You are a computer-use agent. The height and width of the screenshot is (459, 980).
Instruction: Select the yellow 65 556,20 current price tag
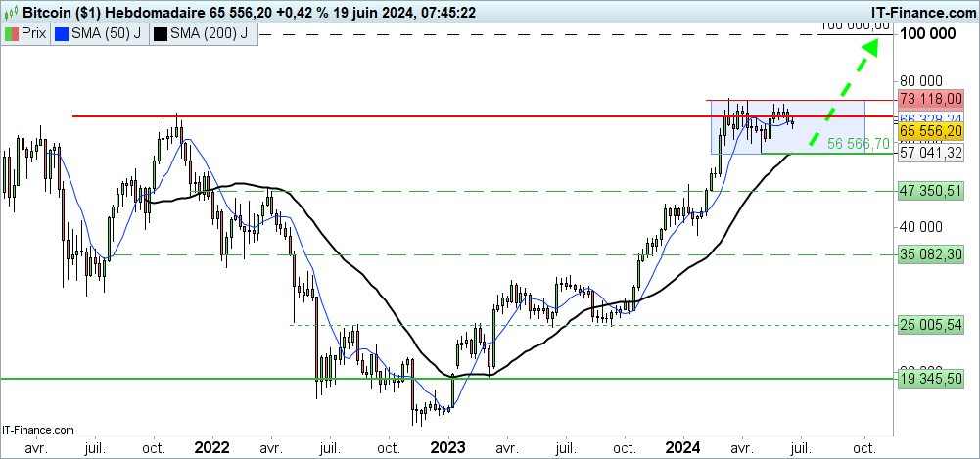coord(931,131)
